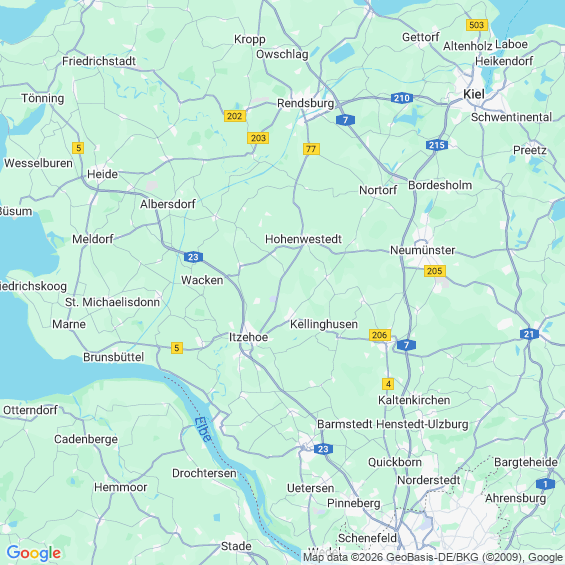Select the yellow 202 road badge
Screen dimensions: 565x565
(235, 116)
